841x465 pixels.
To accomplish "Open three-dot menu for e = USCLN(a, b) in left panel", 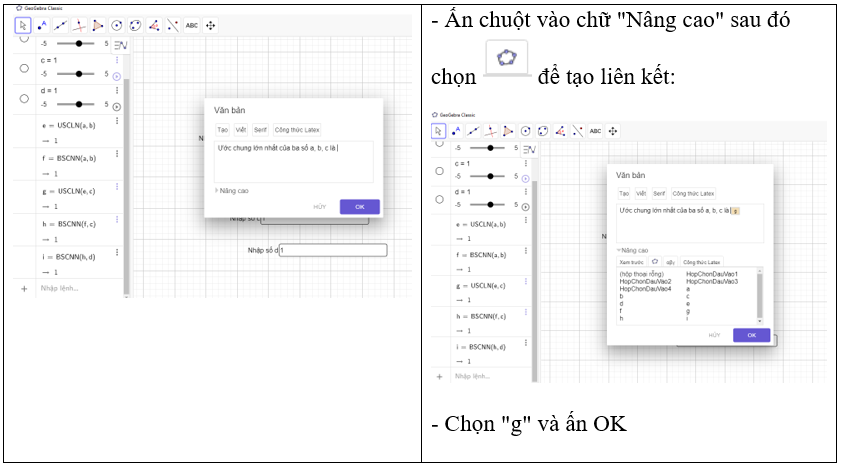I will (x=118, y=122).
